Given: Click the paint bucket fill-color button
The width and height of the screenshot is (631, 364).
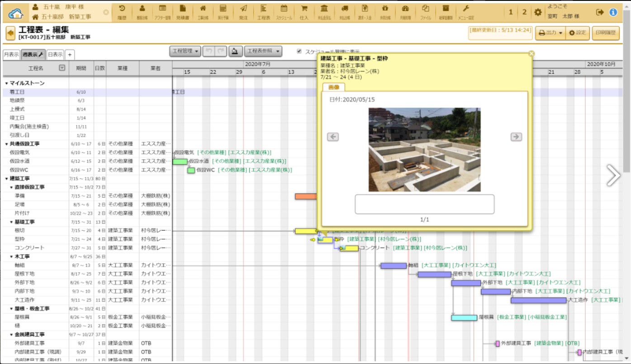Looking at the screenshot, I should (x=235, y=51).
